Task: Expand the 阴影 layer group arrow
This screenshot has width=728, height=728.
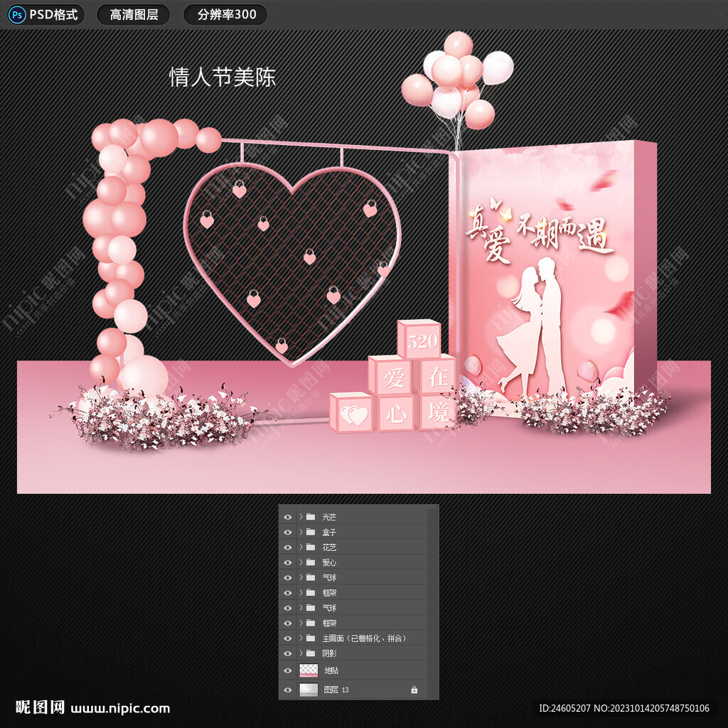Action: coord(301,653)
